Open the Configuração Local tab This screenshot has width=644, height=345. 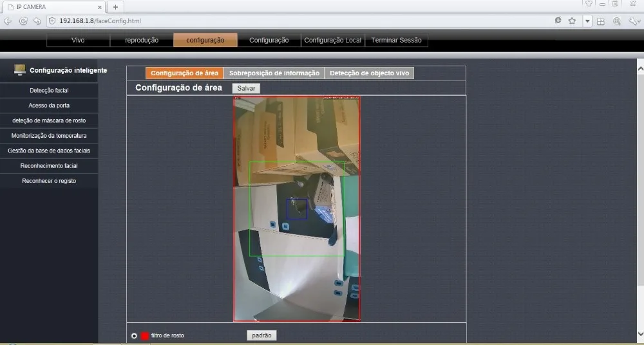(333, 41)
